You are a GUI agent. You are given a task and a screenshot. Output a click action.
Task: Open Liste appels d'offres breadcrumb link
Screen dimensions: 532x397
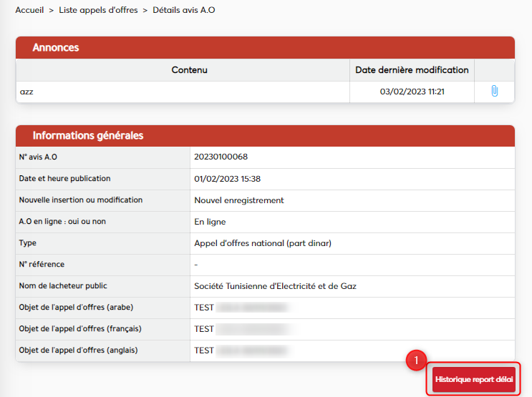[99, 10]
